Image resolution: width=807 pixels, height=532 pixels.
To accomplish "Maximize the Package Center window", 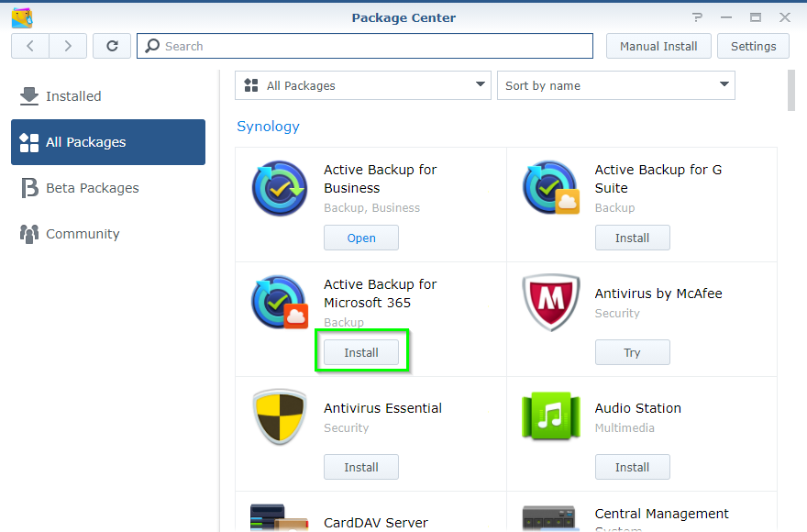I will [756, 17].
